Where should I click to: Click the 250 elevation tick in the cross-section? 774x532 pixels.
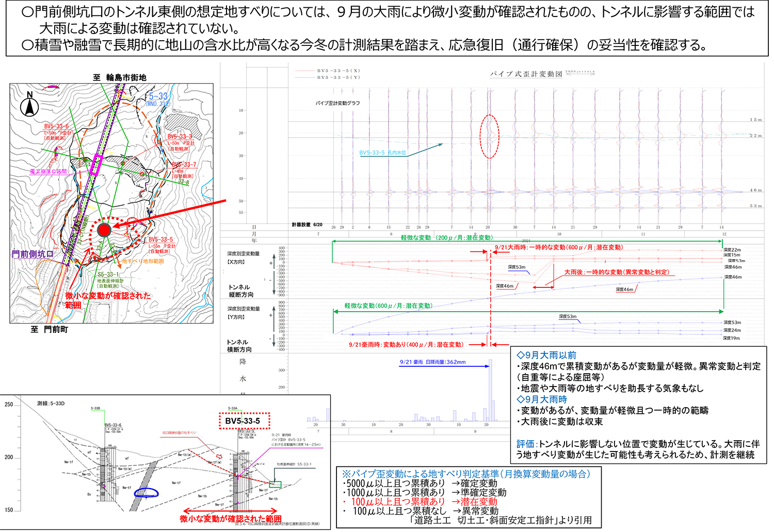click(9, 405)
